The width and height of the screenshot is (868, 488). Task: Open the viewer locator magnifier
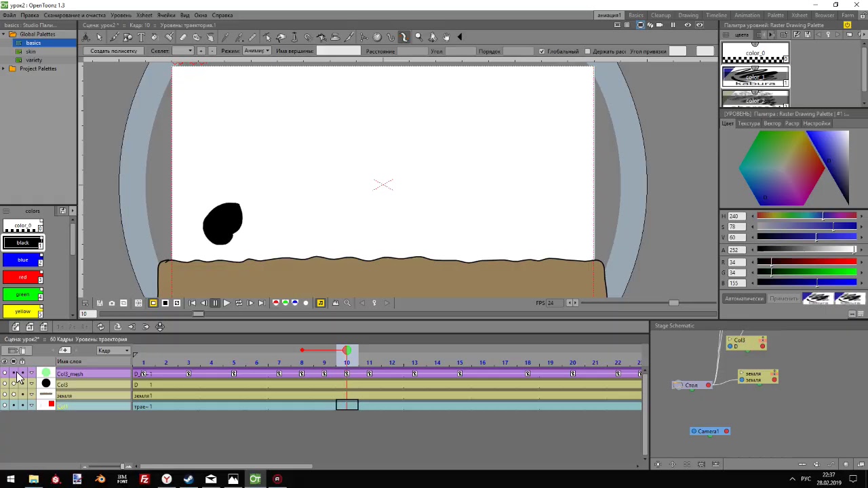tap(347, 303)
